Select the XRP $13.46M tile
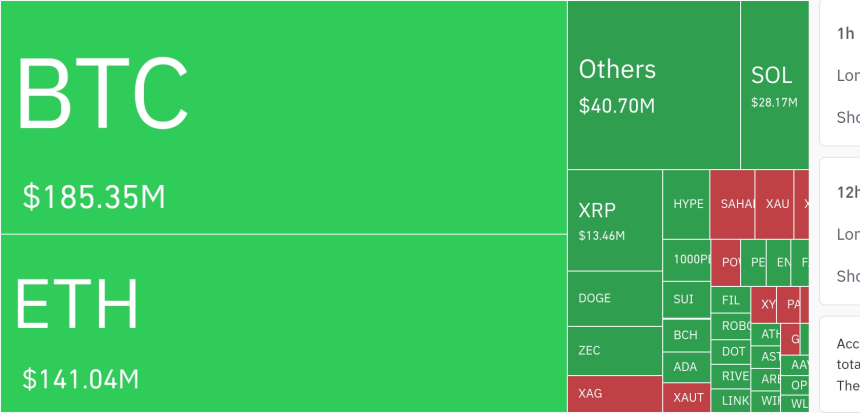Viewport: 860px width, 413px height. [614, 220]
